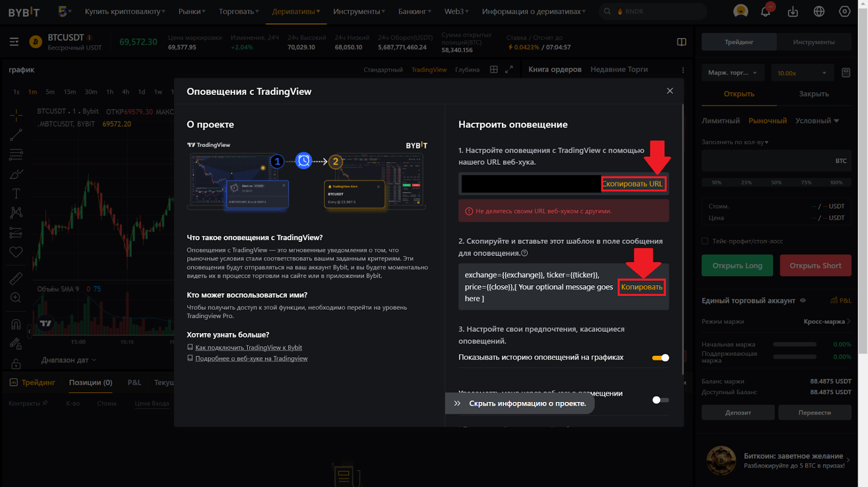Click the favorites heart tool
Viewport: 868px width, 487px height.
(x=16, y=252)
